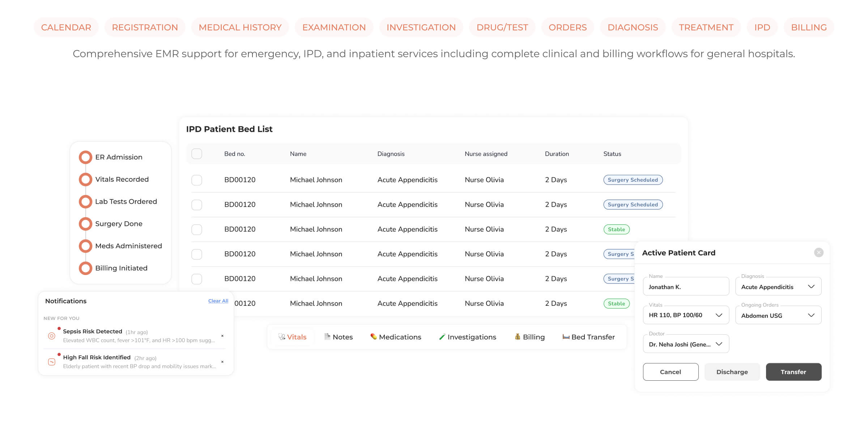Dismiss the High Fall Risk notification
This screenshot has width=868, height=448.
coord(222,362)
